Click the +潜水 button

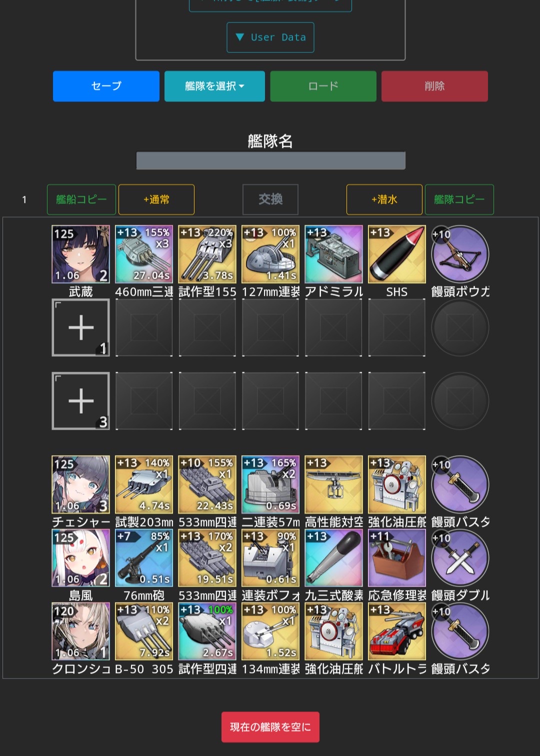pos(384,199)
